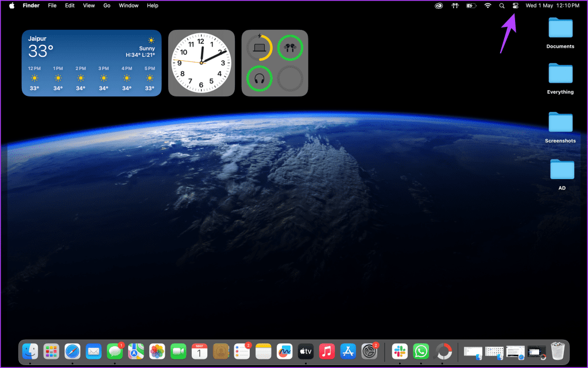
Task: Click the "Jaipur" city label
Action: [37, 38]
